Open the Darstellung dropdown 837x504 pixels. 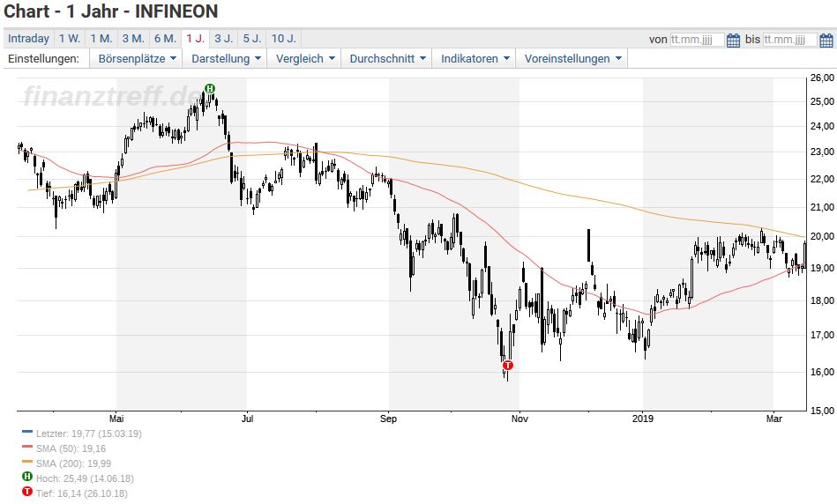(227, 59)
